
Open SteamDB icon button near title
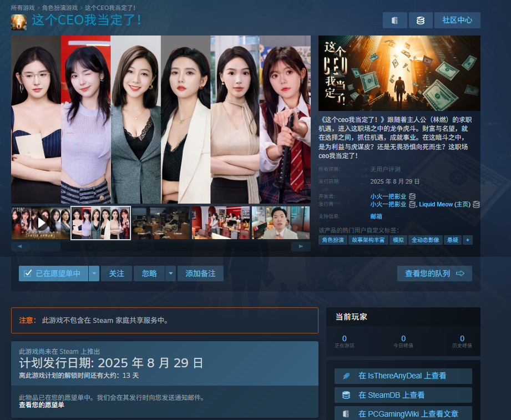tap(421, 20)
